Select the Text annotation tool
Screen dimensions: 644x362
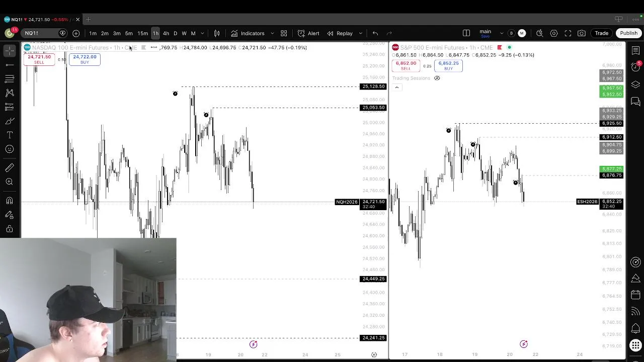(10, 135)
